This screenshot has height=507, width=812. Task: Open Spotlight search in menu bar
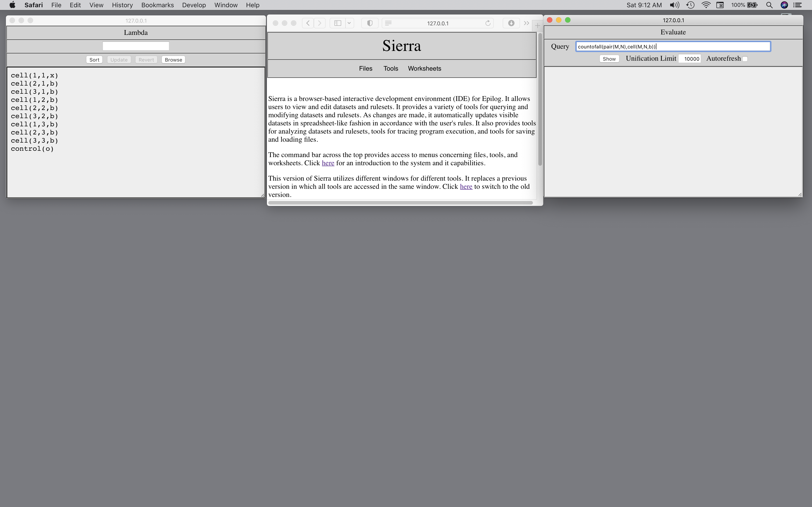[x=769, y=5]
